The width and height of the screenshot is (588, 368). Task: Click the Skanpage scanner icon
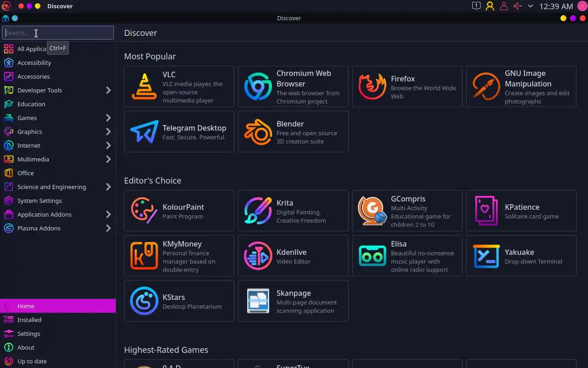(x=258, y=301)
